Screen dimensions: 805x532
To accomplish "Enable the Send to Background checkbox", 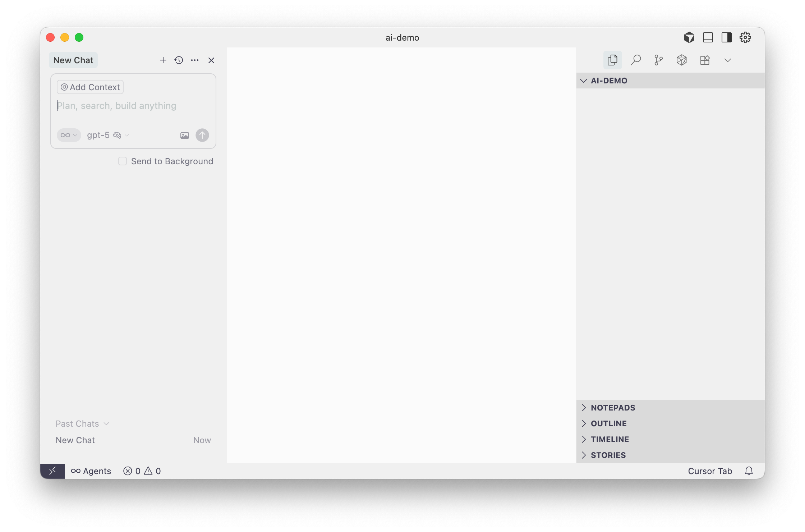I will (x=123, y=161).
